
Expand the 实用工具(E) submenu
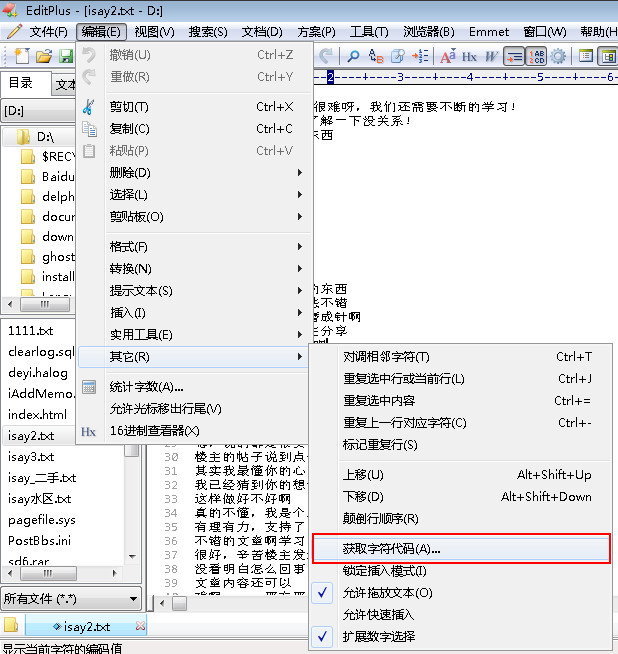coord(194,335)
